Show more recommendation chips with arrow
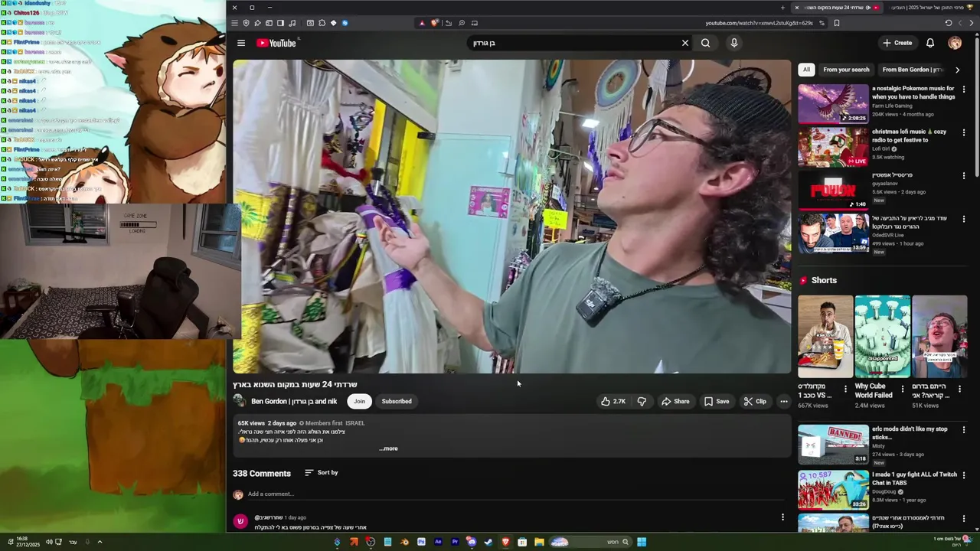Screen dimensions: 980x551 (957, 70)
